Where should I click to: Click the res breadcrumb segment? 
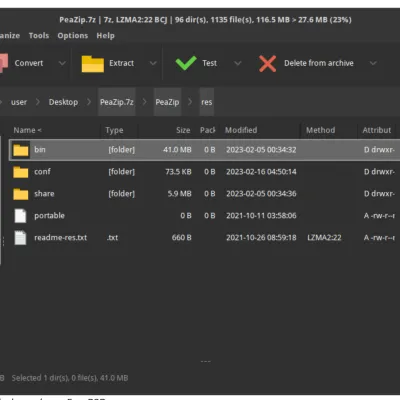207,102
